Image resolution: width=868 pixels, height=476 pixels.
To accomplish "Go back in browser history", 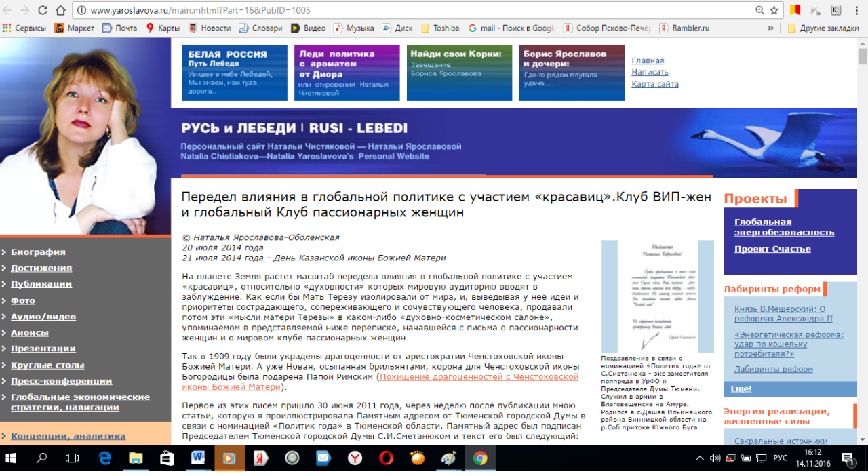I will [x=8, y=11].
